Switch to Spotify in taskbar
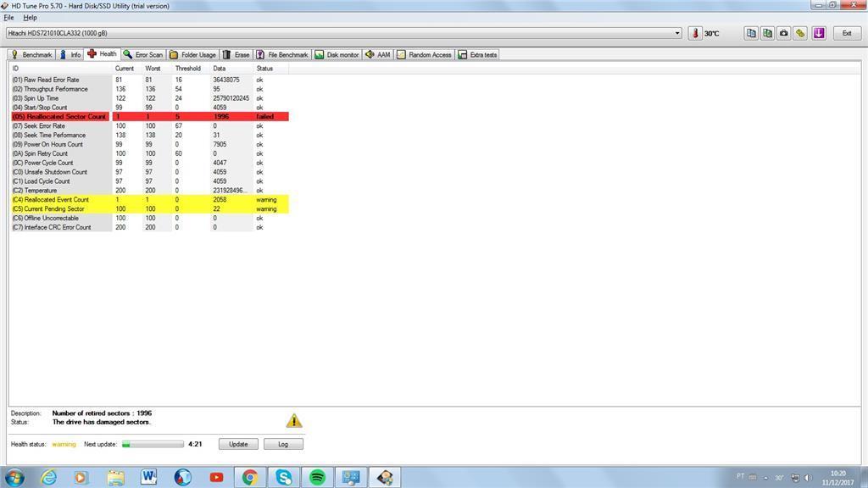The height and width of the screenshot is (488, 868). click(x=317, y=477)
